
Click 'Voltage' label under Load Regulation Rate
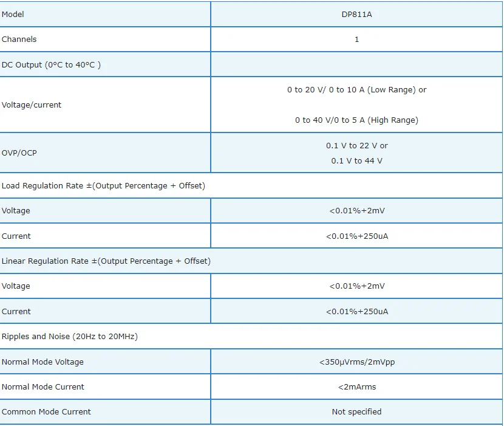[x=16, y=211]
